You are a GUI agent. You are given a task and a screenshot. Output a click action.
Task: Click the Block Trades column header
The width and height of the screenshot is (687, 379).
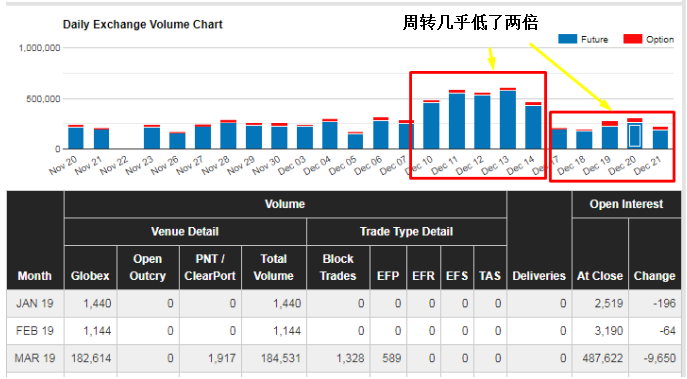338,267
